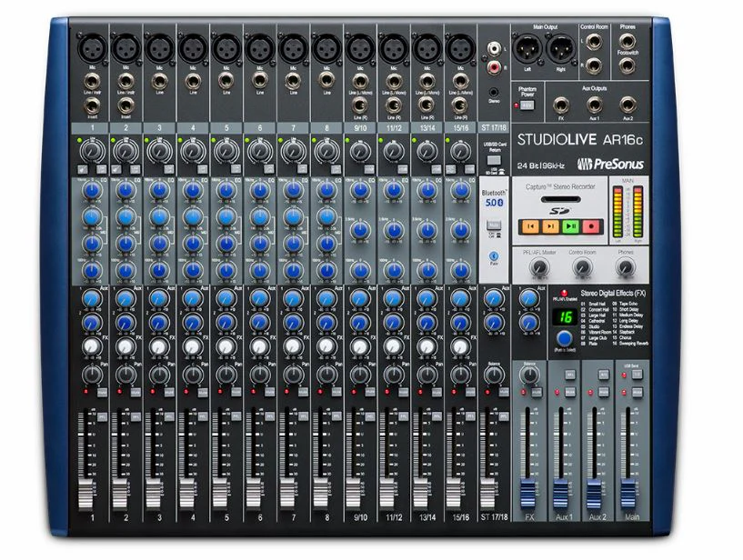743x560 pixels.
Task: Click the Phones output jack
Action: 627,41
